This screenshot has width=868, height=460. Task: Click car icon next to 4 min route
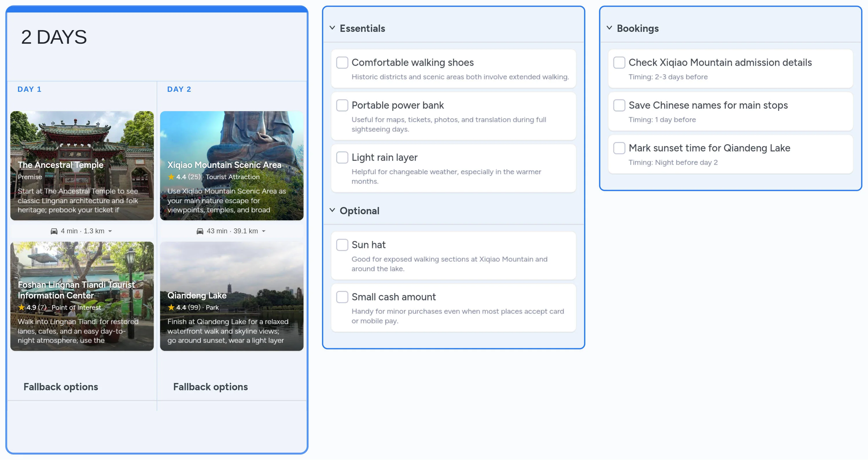[54, 231]
